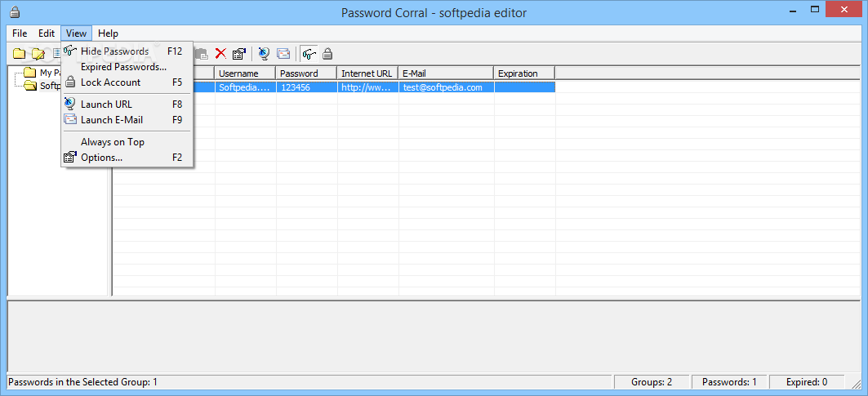Click the http://ww... URL cell
The image size is (868, 396).
pos(367,87)
